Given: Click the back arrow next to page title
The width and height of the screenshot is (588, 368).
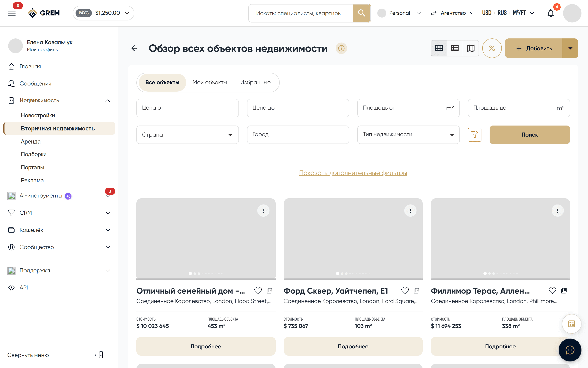Looking at the screenshot, I should [134, 48].
